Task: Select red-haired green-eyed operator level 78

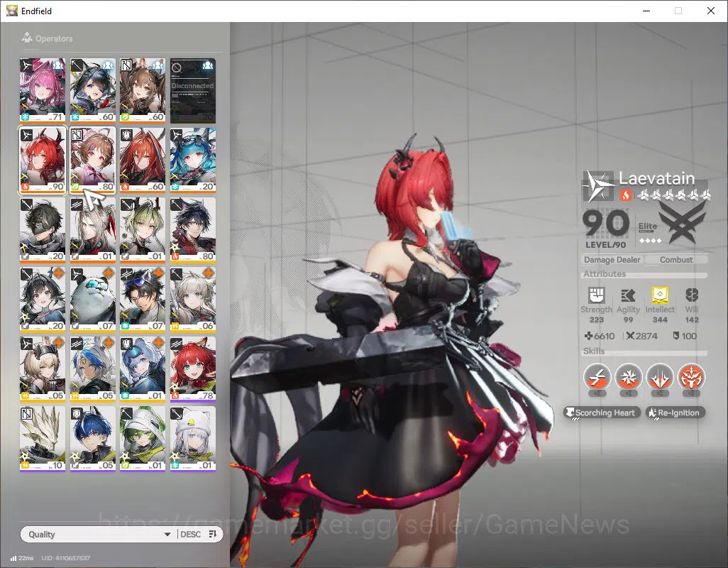Action: tap(193, 368)
